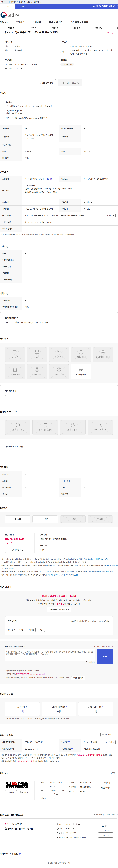Select the 자녀 학자금 지원 icon

pos(103,354)
